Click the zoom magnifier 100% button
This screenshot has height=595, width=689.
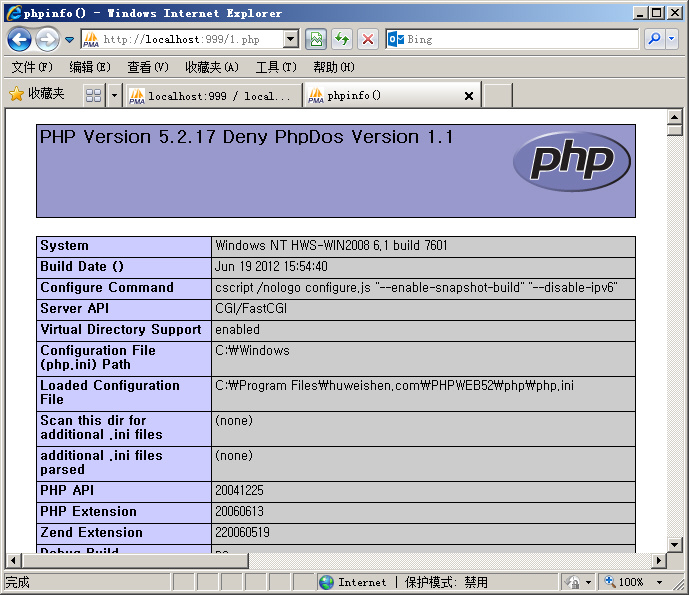(624, 582)
